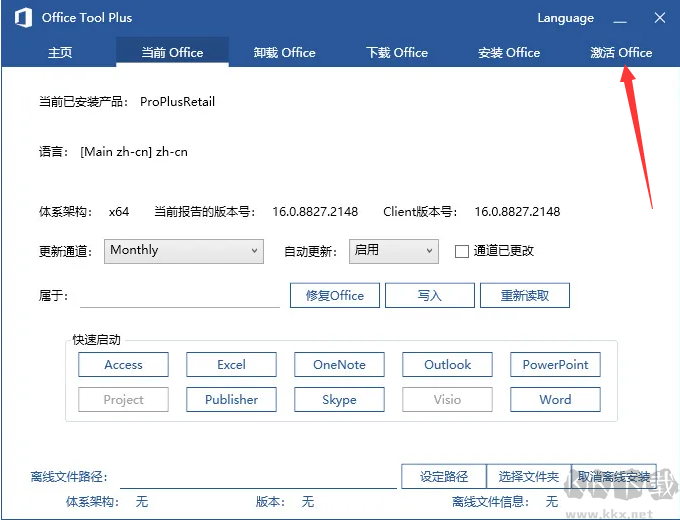Screen dimensions: 680x521
Task: Switch to the 激活 Office tab
Action: coord(621,52)
